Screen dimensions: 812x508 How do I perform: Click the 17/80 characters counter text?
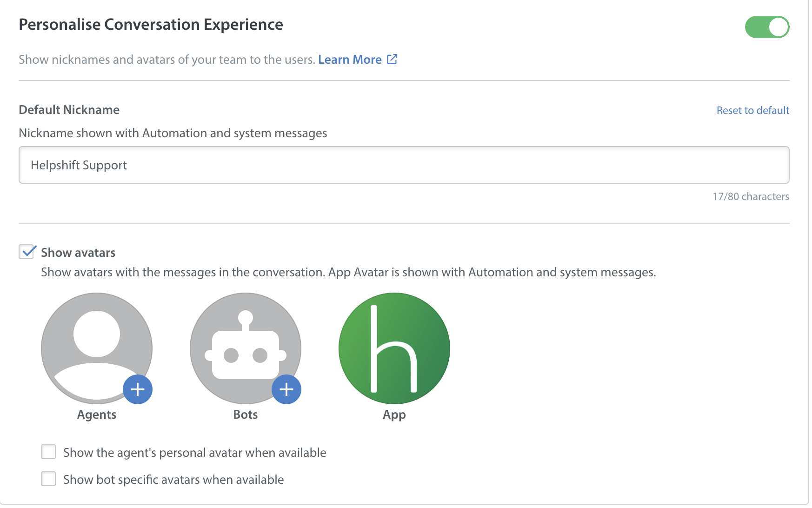(751, 196)
